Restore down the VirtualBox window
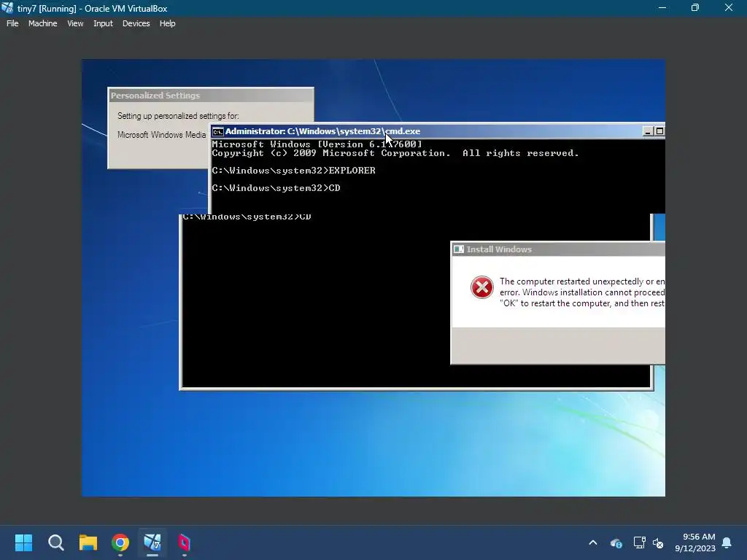The image size is (747, 560). pos(695,7)
